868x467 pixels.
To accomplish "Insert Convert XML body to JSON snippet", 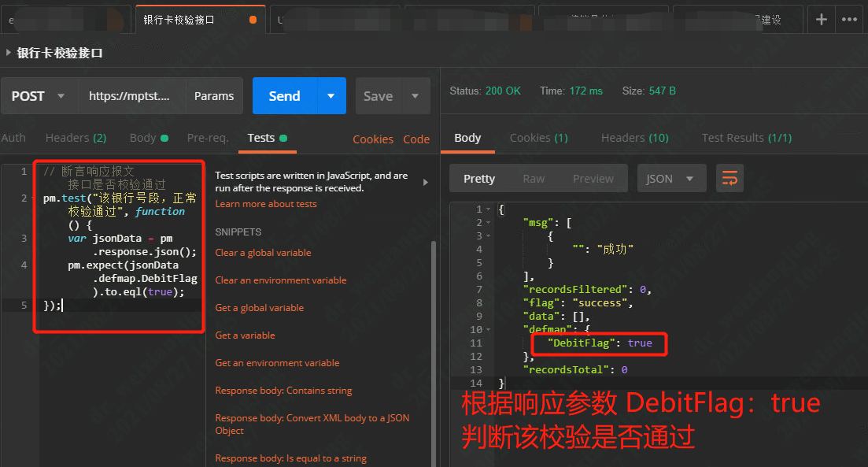I will (312, 424).
